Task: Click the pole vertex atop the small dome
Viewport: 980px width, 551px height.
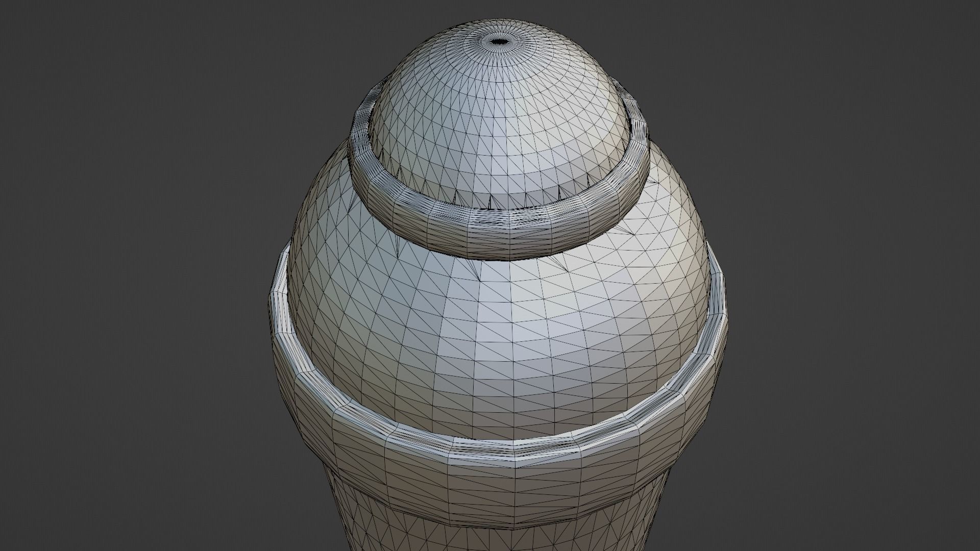Action: click(499, 42)
